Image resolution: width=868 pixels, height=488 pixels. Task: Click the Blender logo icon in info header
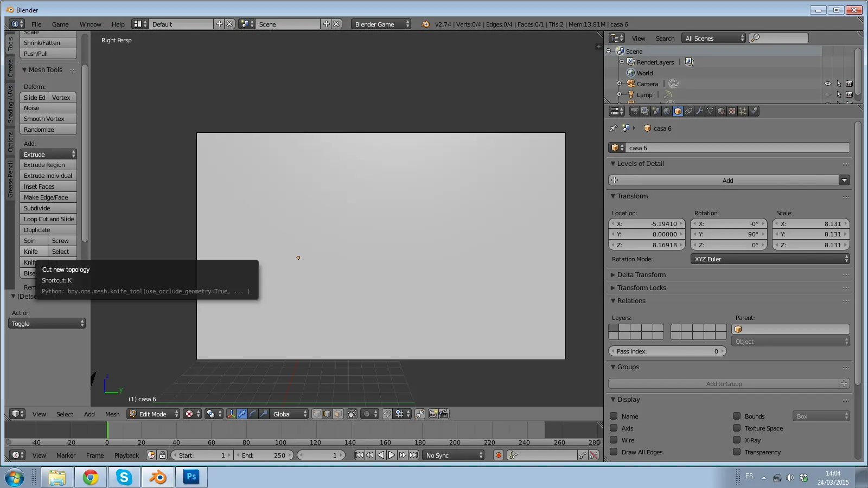pos(425,24)
